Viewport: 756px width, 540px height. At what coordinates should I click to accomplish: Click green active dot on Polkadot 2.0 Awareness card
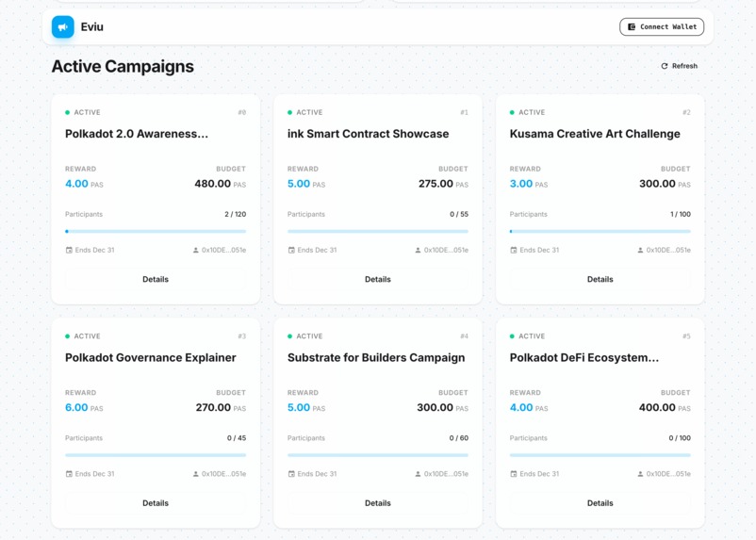point(68,112)
